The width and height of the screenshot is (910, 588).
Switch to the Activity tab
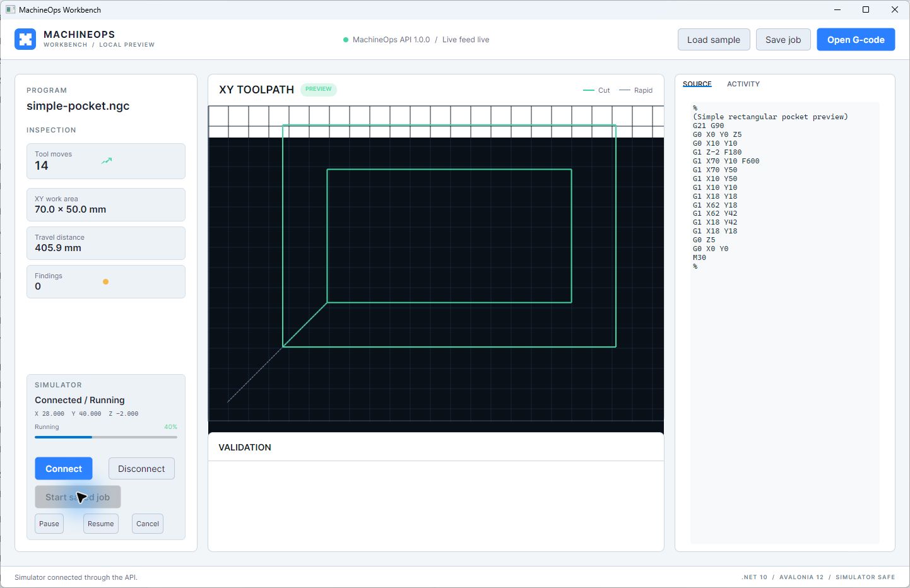click(743, 84)
